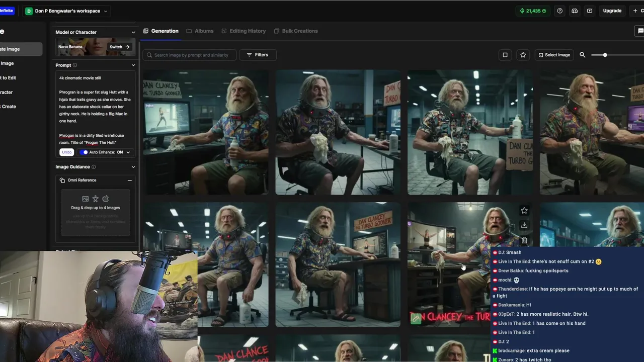Adjust the thumbnail size slider handle
The image size is (644, 362).
pos(605,55)
